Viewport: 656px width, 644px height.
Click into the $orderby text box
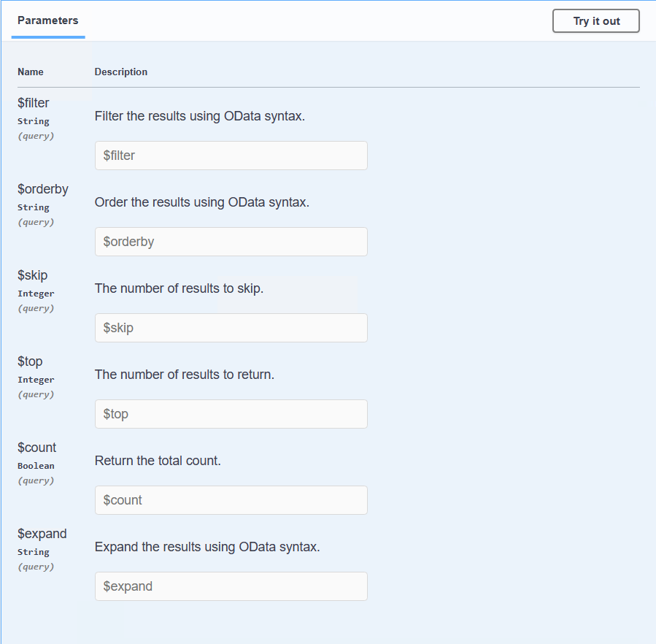231,242
